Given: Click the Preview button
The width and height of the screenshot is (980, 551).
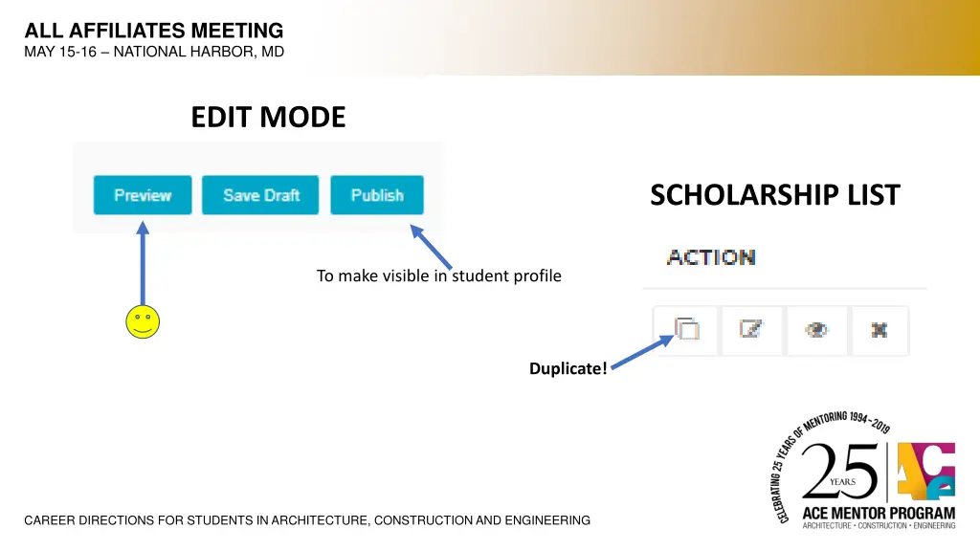Looking at the screenshot, I should click(x=143, y=195).
